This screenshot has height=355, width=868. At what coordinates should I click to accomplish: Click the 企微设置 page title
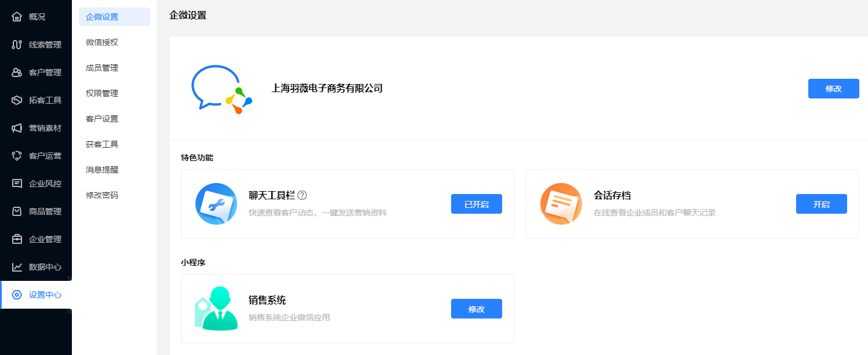tap(188, 16)
